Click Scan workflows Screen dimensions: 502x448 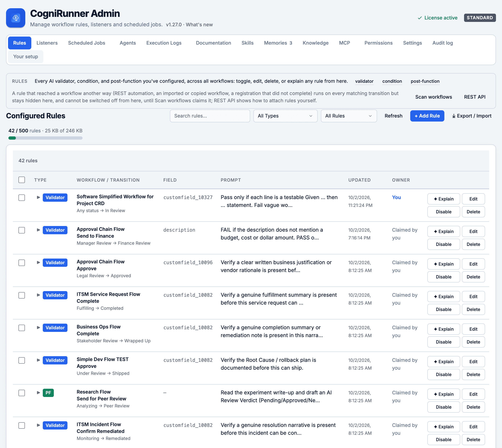(434, 97)
